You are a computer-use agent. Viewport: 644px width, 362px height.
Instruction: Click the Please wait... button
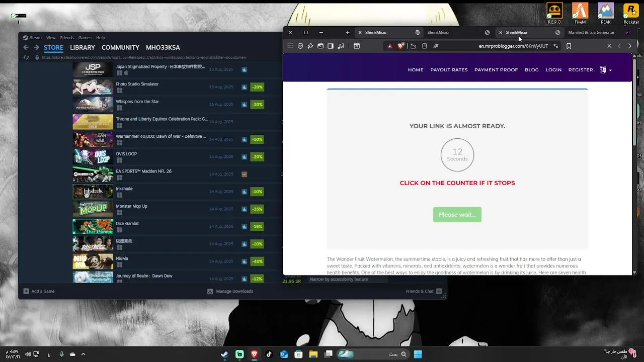(x=457, y=215)
